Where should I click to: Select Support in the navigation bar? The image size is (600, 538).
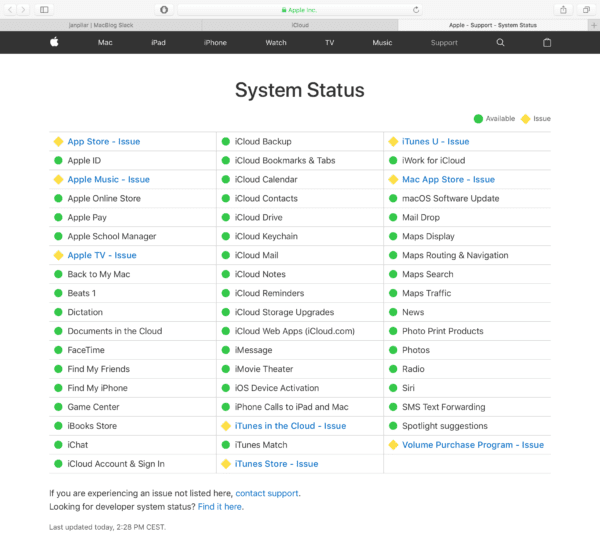point(444,43)
